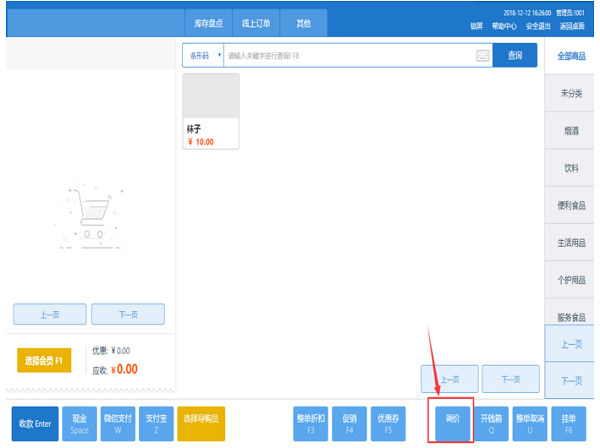The width and height of the screenshot is (600, 448).
Task: Select the 便利食品 category
Action: 569,205
